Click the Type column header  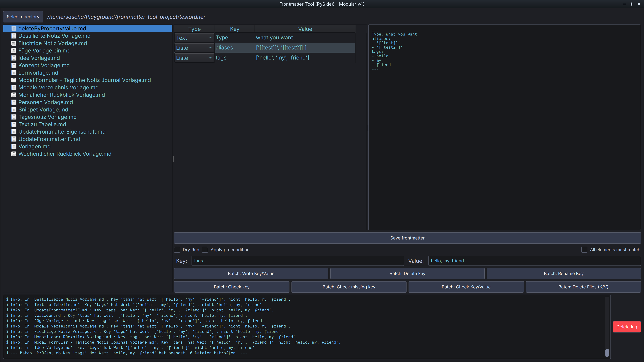click(x=194, y=29)
